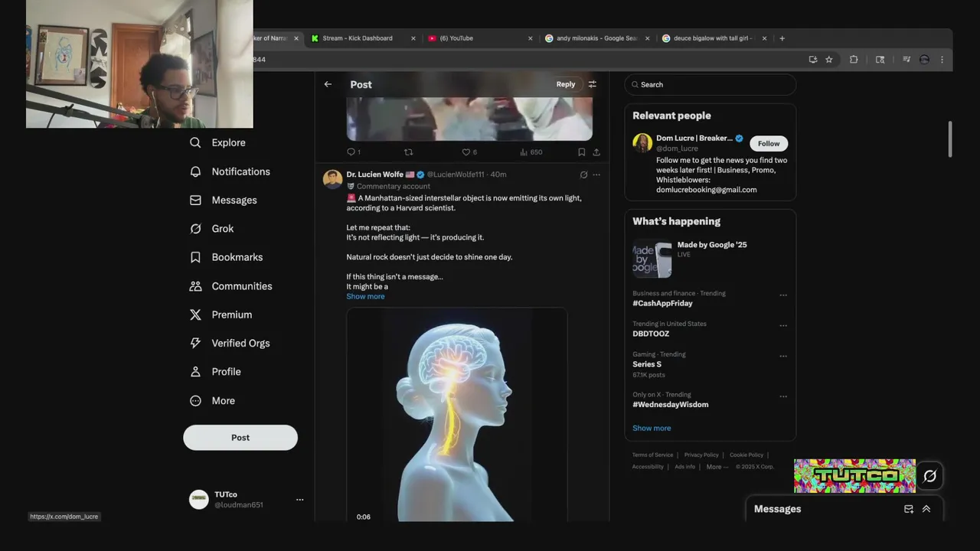Open Verified Orgs from the sidebar
The width and height of the screenshot is (980, 551).
[230, 343]
